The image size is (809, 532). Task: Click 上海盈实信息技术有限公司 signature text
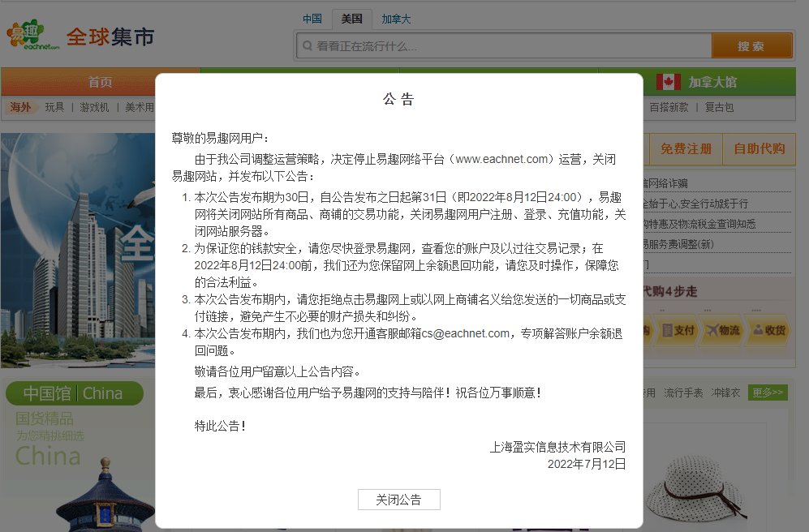(557, 447)
